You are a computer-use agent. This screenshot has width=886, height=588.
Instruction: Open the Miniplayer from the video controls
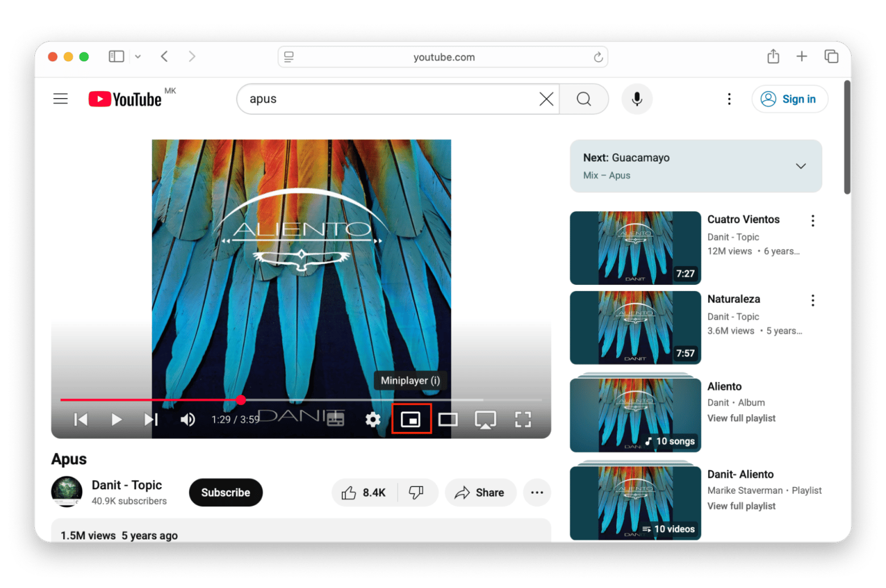411,419
